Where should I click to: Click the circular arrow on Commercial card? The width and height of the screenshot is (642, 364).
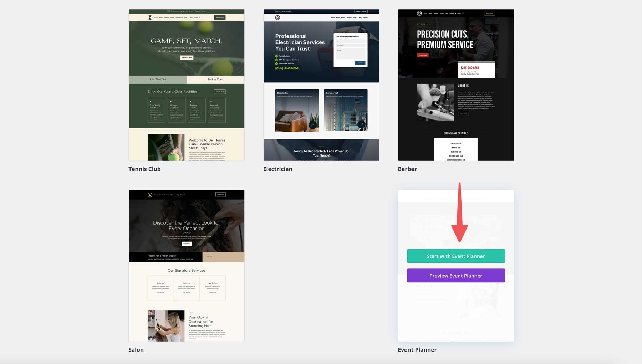pyautogui.click(x=361, y=125)
